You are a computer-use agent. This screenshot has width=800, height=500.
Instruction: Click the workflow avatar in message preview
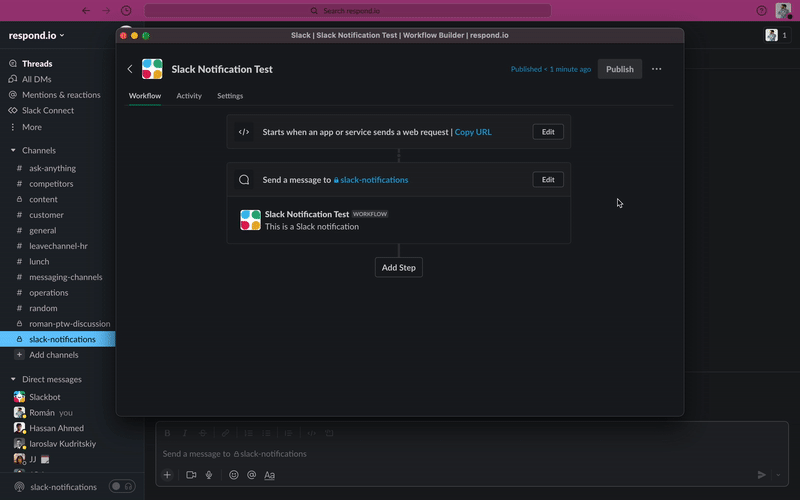(x=250, y=220)
